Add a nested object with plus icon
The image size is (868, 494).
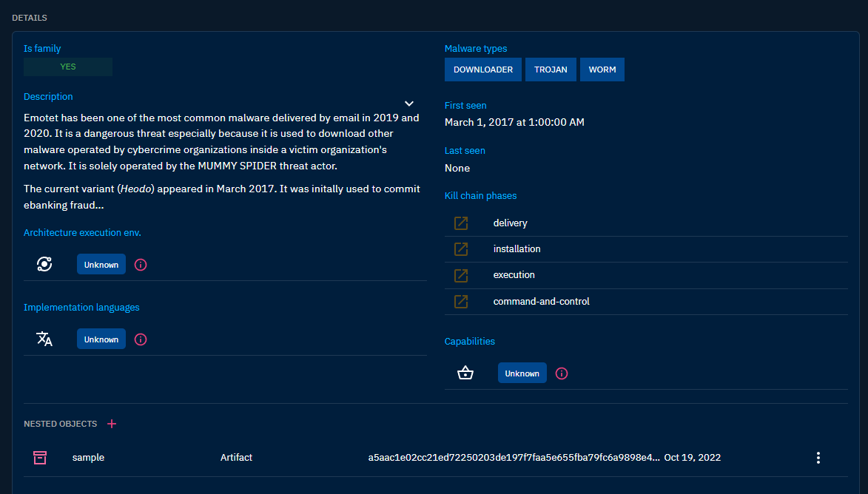pos(112,424)
